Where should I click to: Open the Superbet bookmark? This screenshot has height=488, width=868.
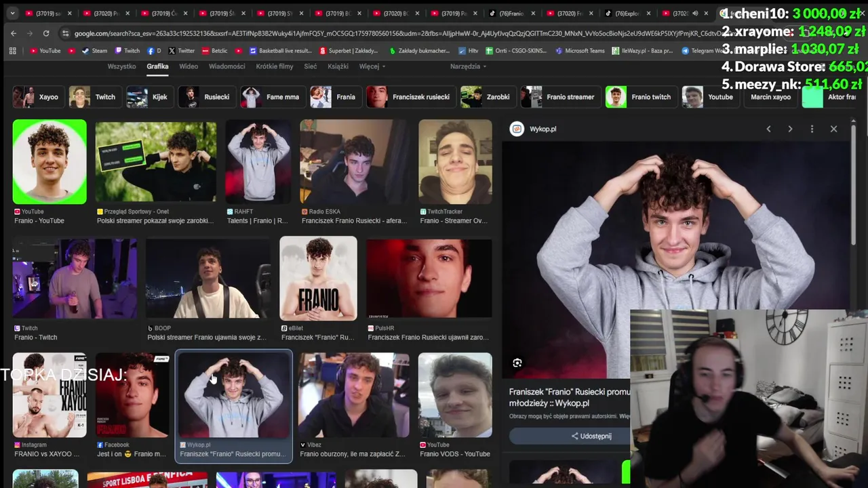tap(349, 51)
